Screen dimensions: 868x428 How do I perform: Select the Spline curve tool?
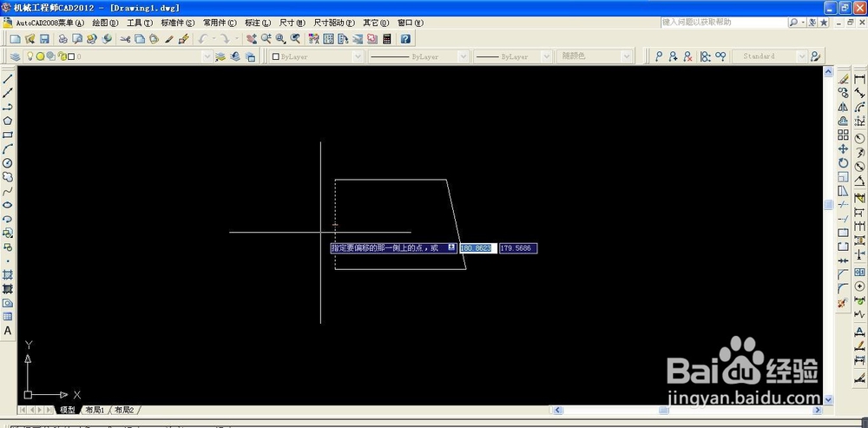tap(8, 191)
